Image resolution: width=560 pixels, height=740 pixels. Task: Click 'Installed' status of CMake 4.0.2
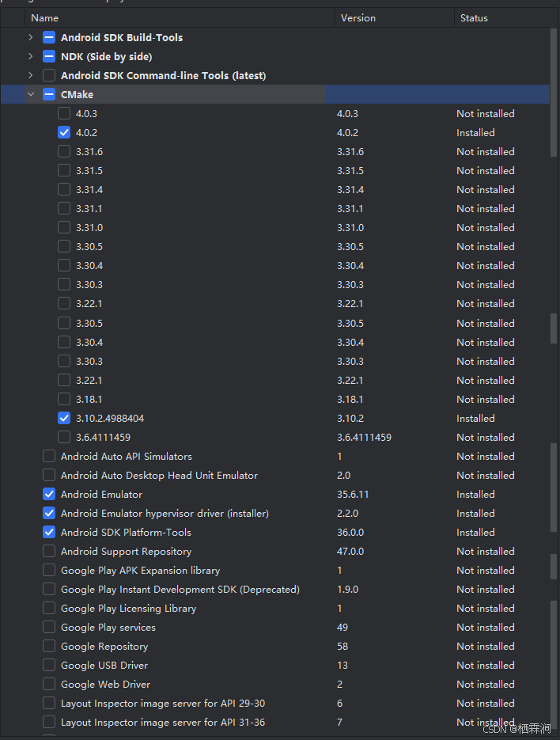(475, 133)
